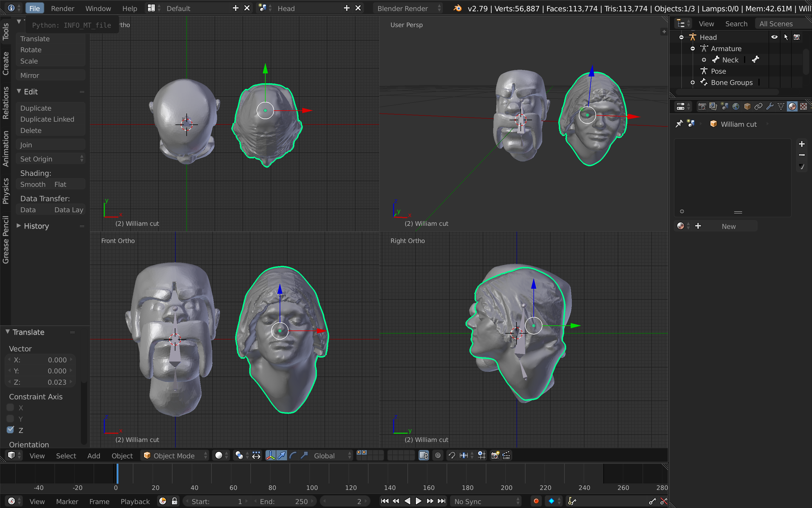Expand the Neck bone in outliner
Viewport: 812px width, 508px height.
[x=704, y=60]
